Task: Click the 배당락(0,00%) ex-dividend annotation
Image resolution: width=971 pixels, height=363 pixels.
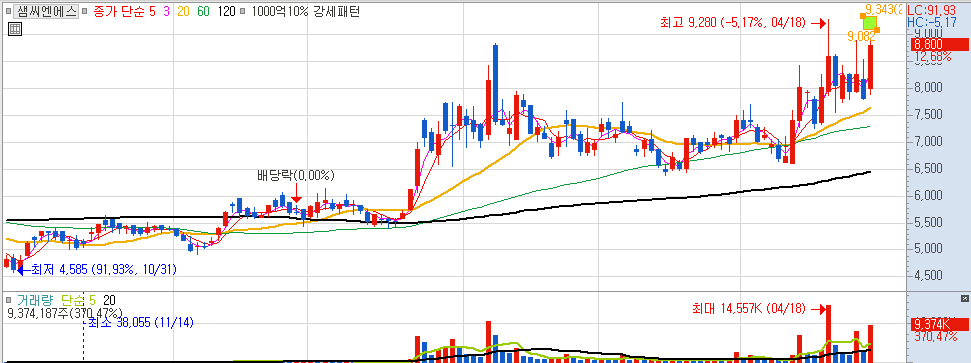Action: (295, 175)
